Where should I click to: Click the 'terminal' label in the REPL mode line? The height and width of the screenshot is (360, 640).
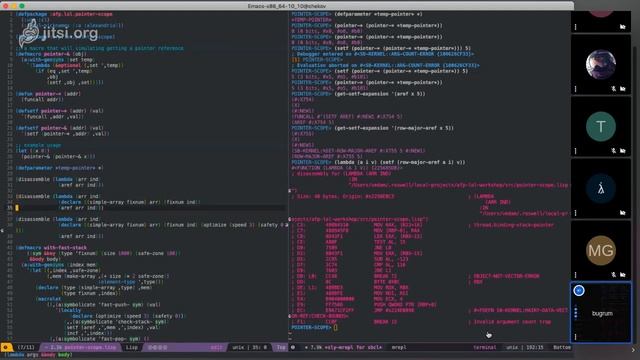pos(484,347)
